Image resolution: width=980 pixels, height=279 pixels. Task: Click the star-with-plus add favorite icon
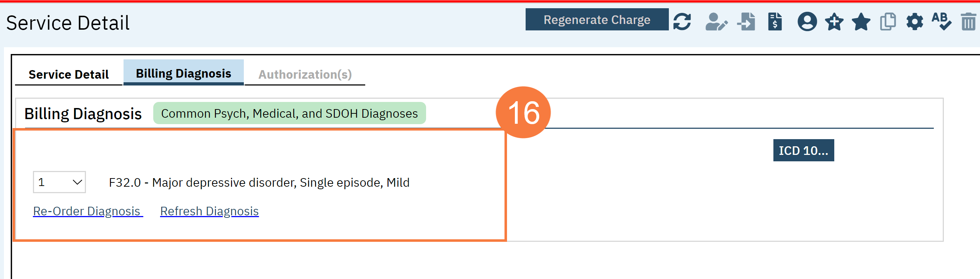834,21
